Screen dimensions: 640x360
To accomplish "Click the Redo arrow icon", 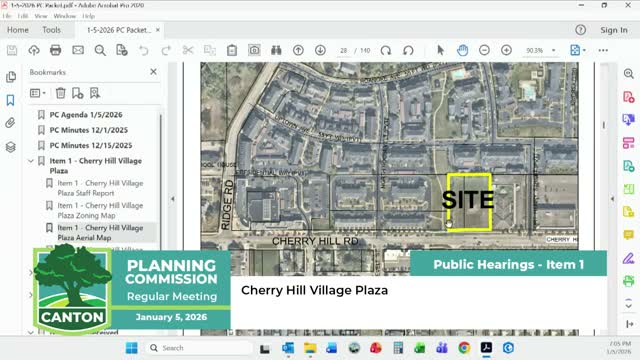I will coord(166,50).
